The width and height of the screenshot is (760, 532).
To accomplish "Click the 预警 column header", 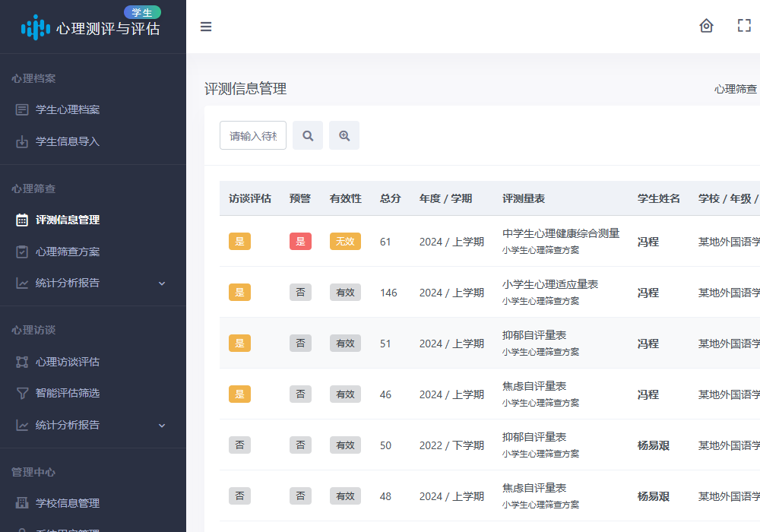I will pos(300,198).
